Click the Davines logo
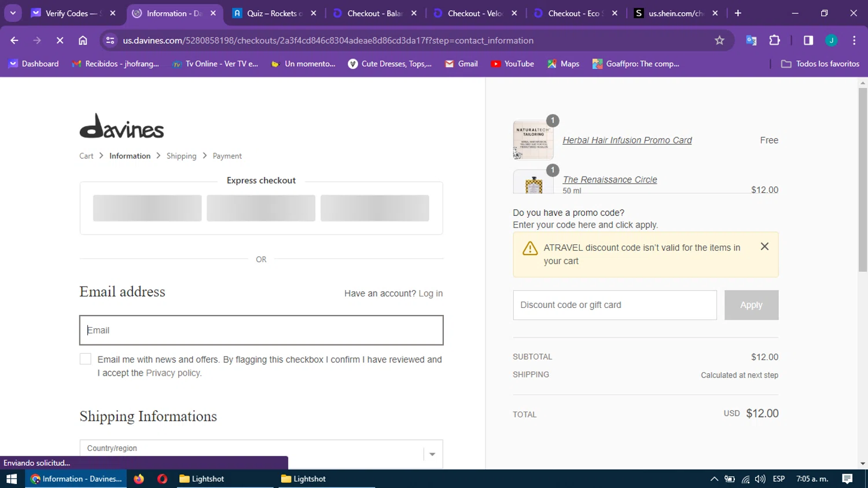The width and height of the screenshot is (868, 488). pyautogui.click(x=122, y=126)
